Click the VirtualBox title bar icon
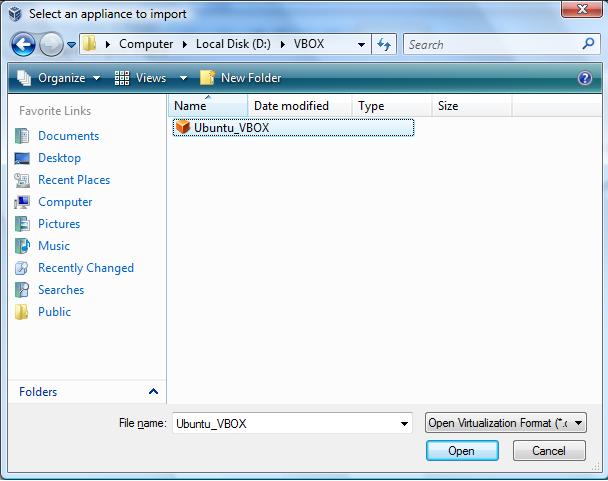The image size is (608, 481). pos(16,14)
